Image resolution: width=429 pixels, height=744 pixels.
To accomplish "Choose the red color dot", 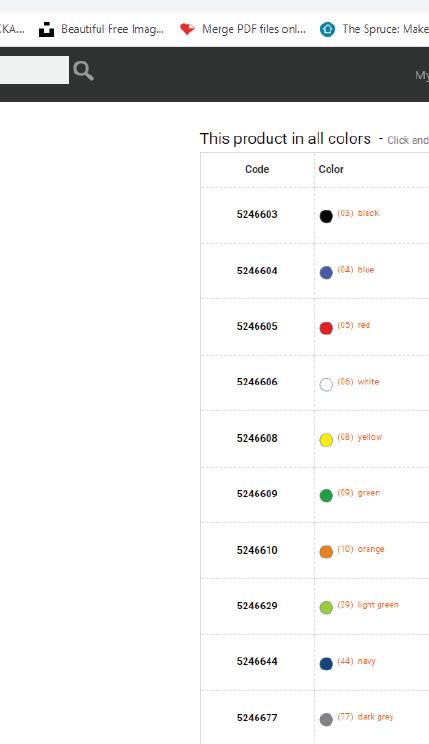I will (326, 328).
